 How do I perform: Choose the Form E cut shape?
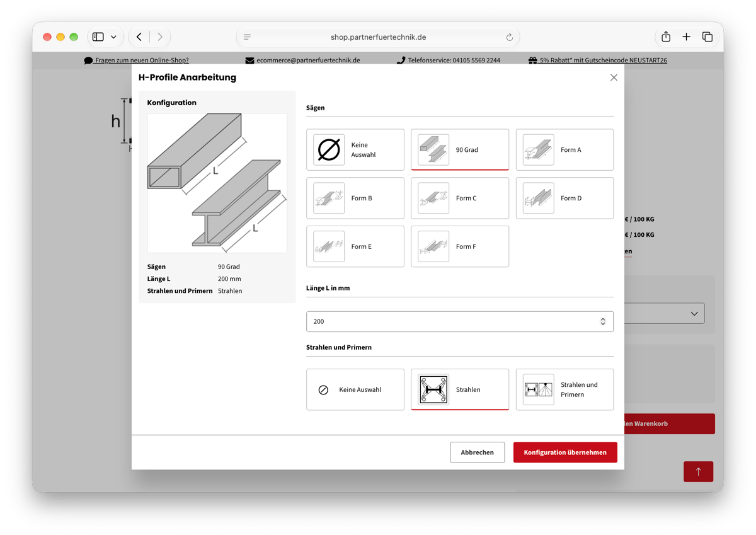(355, 247)
